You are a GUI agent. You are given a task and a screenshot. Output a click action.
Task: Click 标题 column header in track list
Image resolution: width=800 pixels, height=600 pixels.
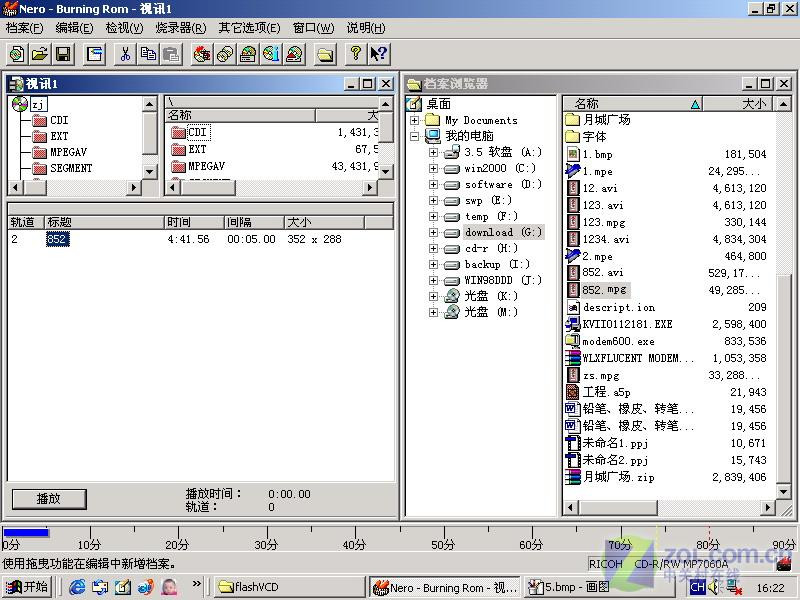coord(104,222)
